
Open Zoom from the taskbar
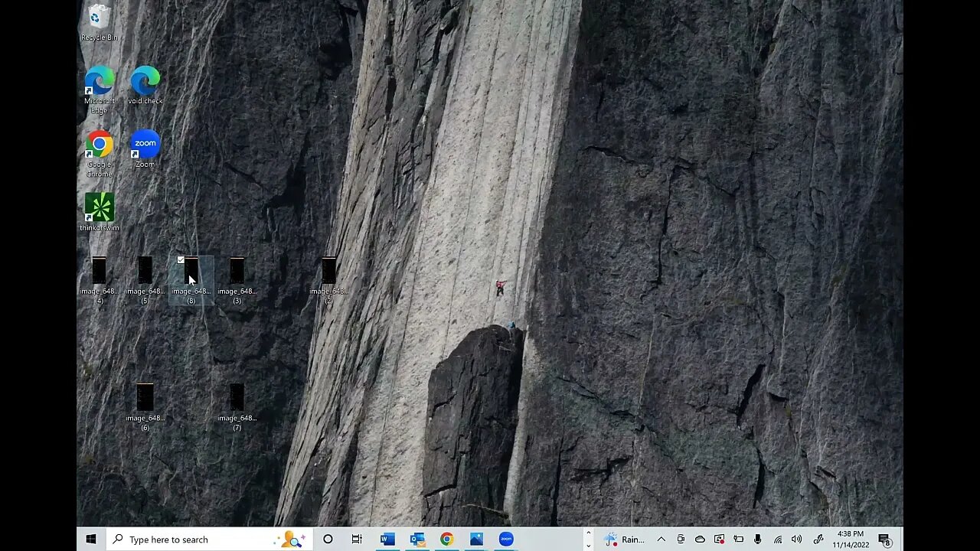(506, 540)
